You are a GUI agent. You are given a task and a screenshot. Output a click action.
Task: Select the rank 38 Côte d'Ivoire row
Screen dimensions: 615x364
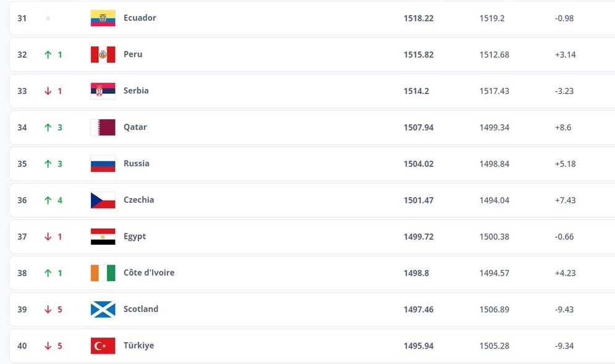pos(312,273)
